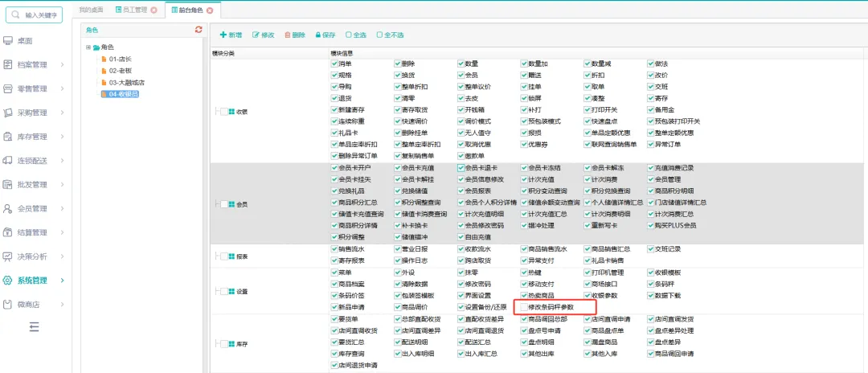Expand 档案管理 using its chevron
Viewport: 868px width, 373px height.
pos(63,65)
